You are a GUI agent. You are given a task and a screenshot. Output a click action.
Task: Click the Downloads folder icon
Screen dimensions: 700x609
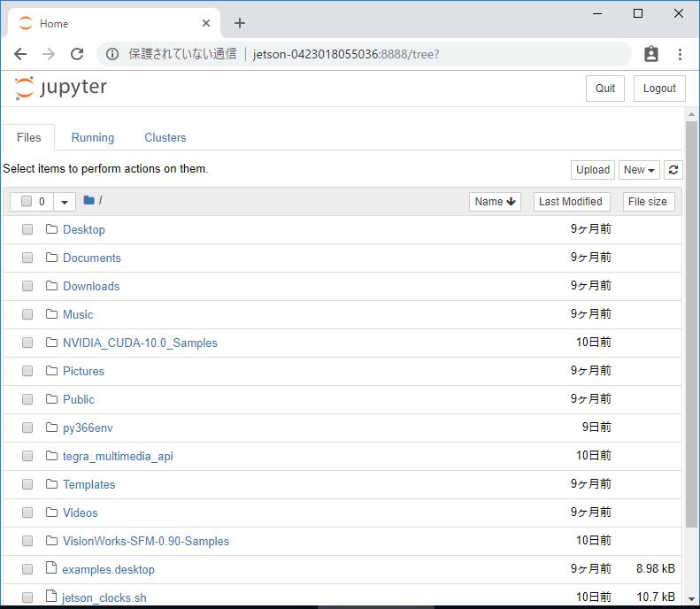pyautogui.click(x=52, y=286)
